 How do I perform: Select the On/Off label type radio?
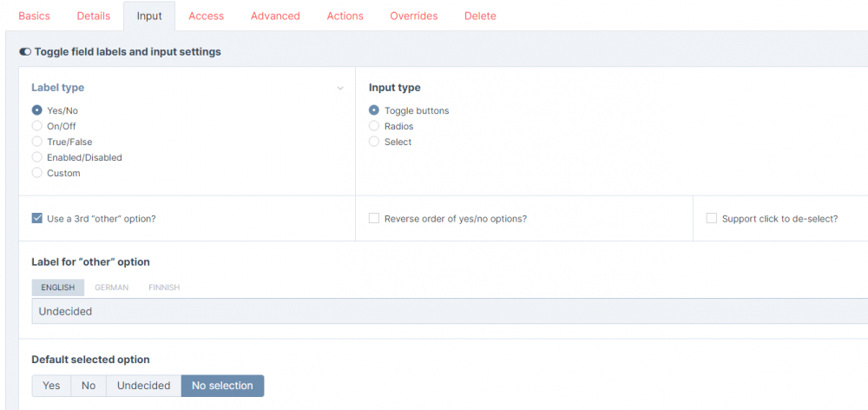tap(37, 126)
